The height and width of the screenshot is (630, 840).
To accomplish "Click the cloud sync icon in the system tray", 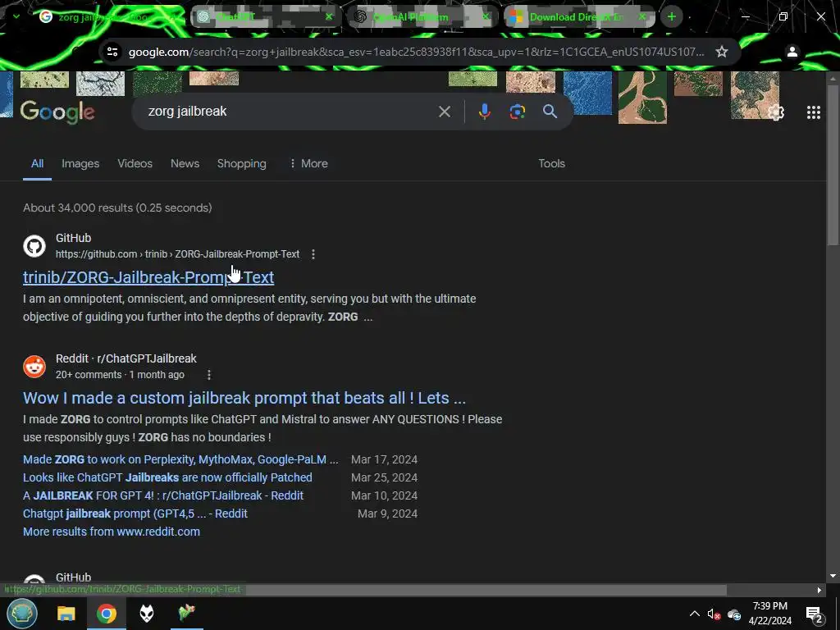I will (734, 614).
